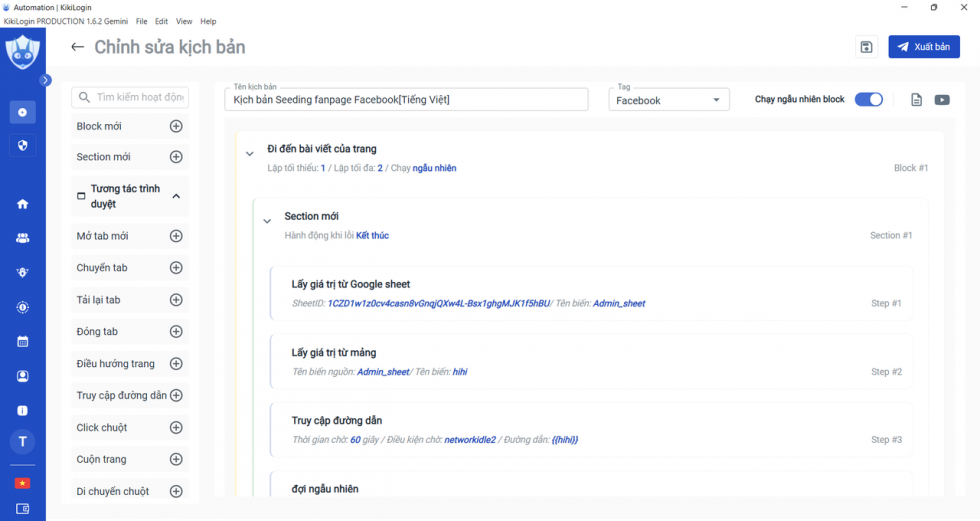Image resolution: width=980 pixels, height=521 pixels.
Task: Click the back arrow next to Chỉnh sửa kịch bản
Action: pyautogui.click(x=78, y=47)
